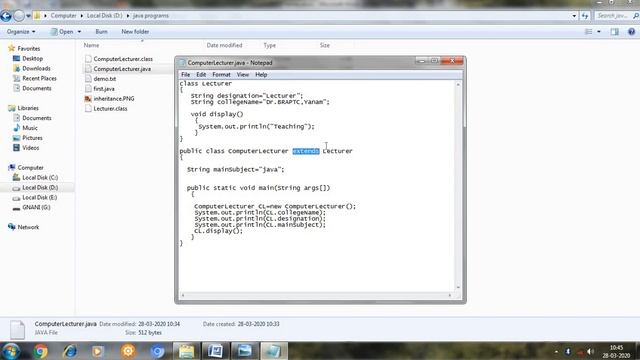The image size is (640, 360).
Task: Expand the Open button dropdown arrow
Action: point(79,31)
